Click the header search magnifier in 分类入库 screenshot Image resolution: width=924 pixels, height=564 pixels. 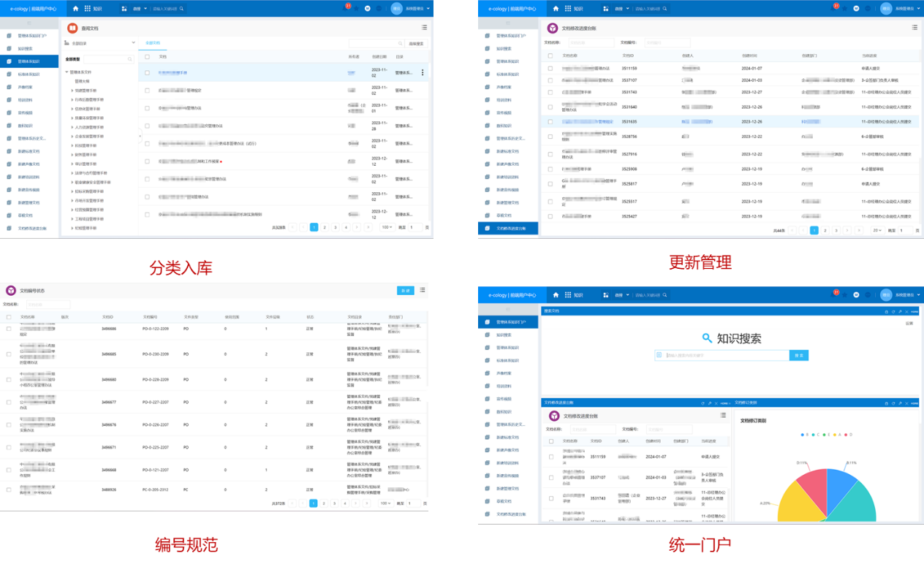pos(182,9)
